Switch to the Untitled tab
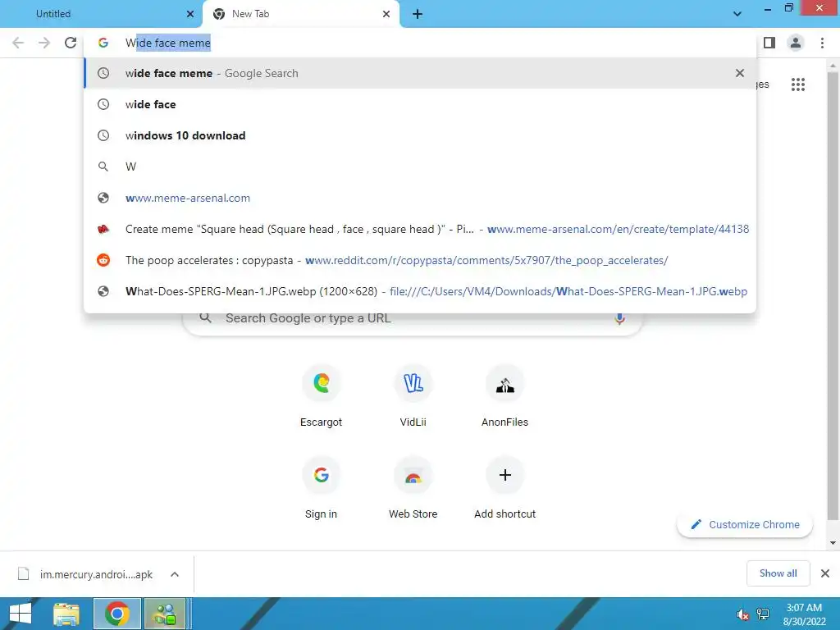This screenshot has width=840, height=630. 102,14
